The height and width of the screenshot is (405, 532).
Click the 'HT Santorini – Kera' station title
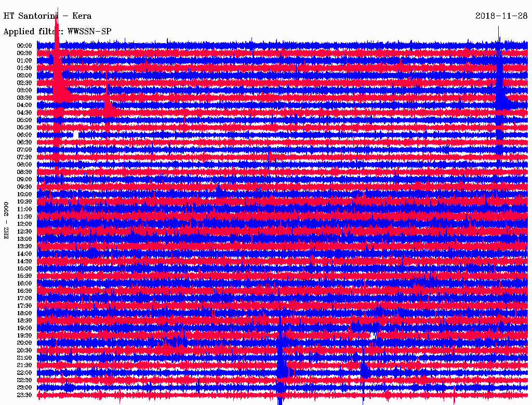coord(47,16)
